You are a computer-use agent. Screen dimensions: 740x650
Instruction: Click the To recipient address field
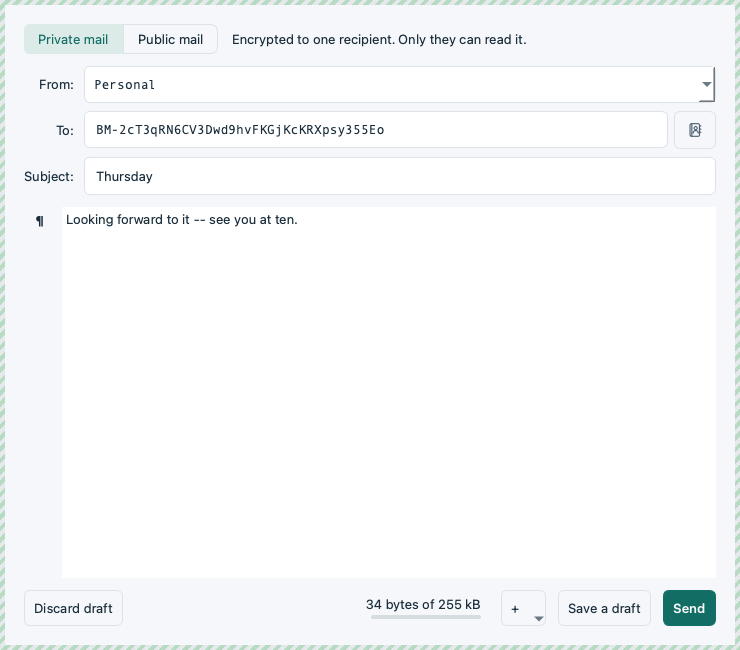[x=376, y=130]
